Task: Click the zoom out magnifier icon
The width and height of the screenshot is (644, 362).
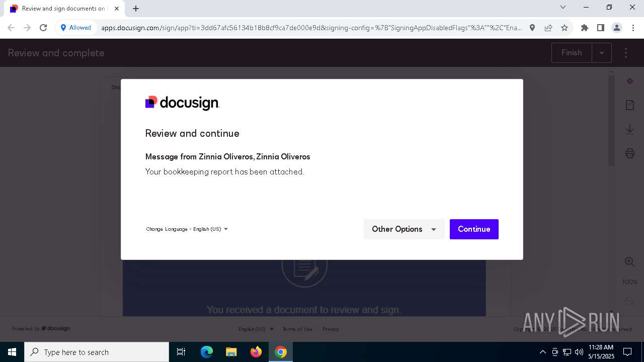Action: coord(629,302)
